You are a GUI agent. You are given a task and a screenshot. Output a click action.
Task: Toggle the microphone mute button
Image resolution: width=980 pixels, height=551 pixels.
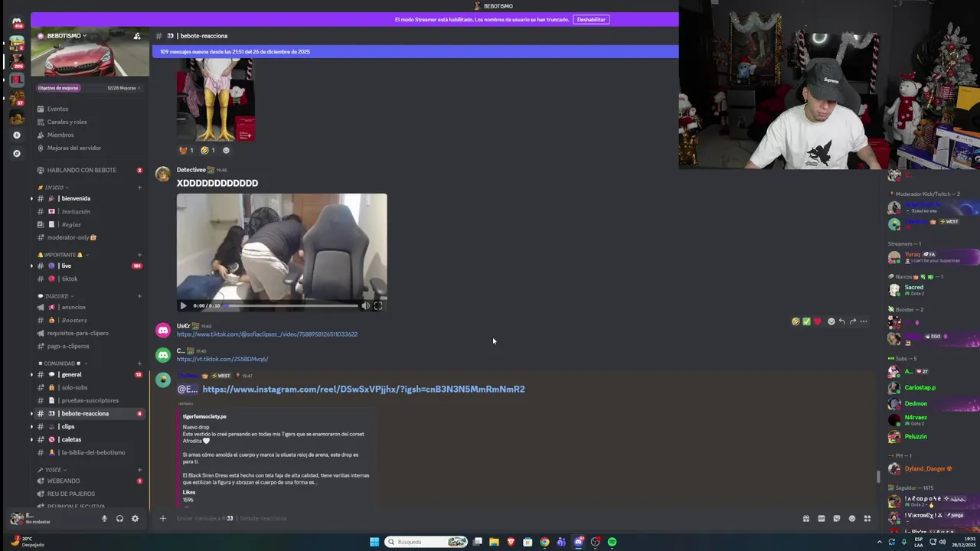pyautogui.click(x=104, y=518)
